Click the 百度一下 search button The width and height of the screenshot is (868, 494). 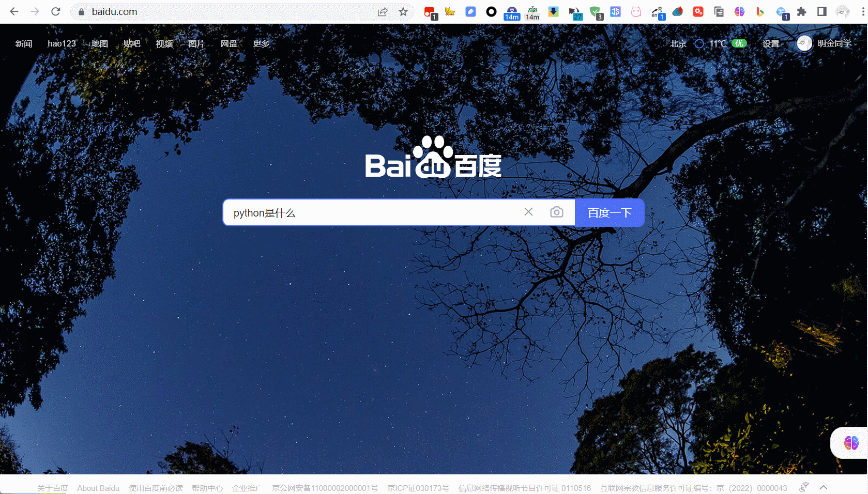point(610,212)
